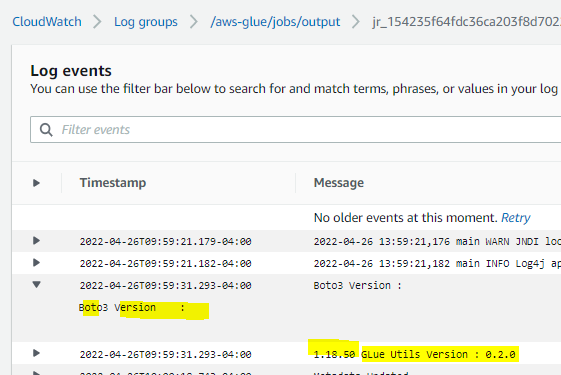This screenshot has height=375, width=561.
Task: Expand the Glue Utils Version log row
Action: [36, 353]
